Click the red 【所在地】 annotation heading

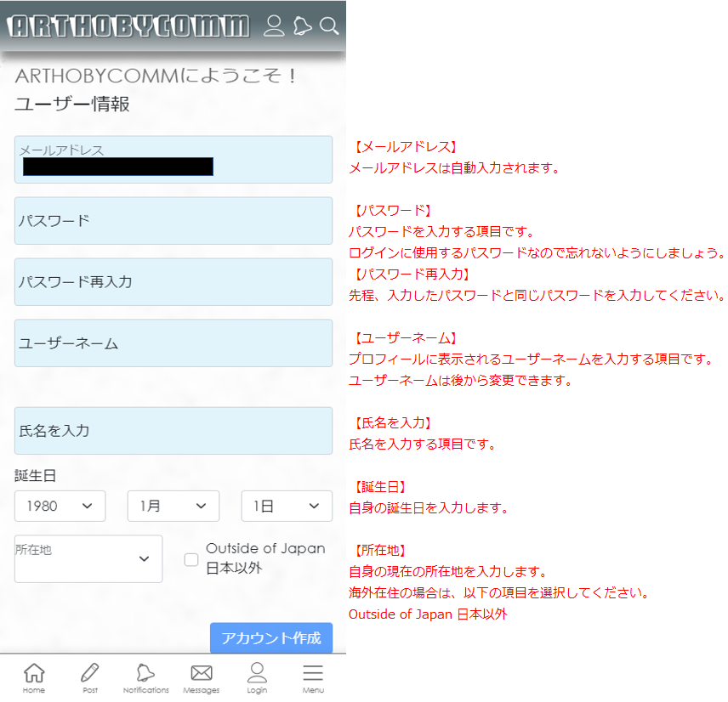378,550
